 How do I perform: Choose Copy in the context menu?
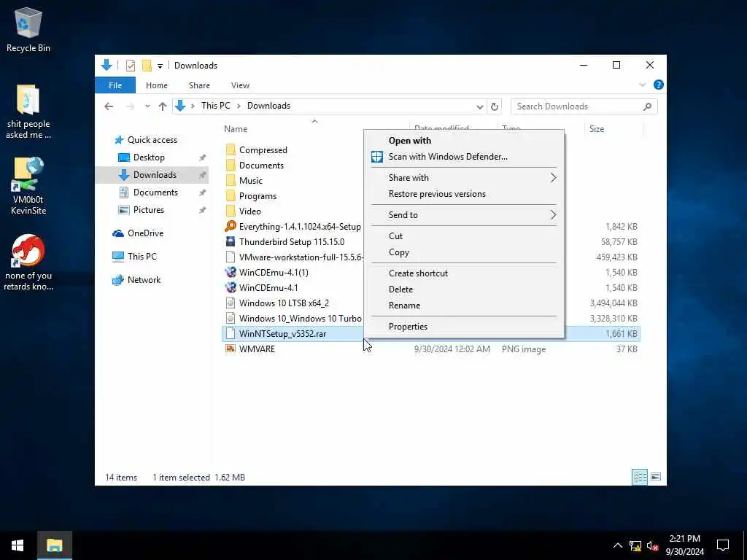coord(463,252)
